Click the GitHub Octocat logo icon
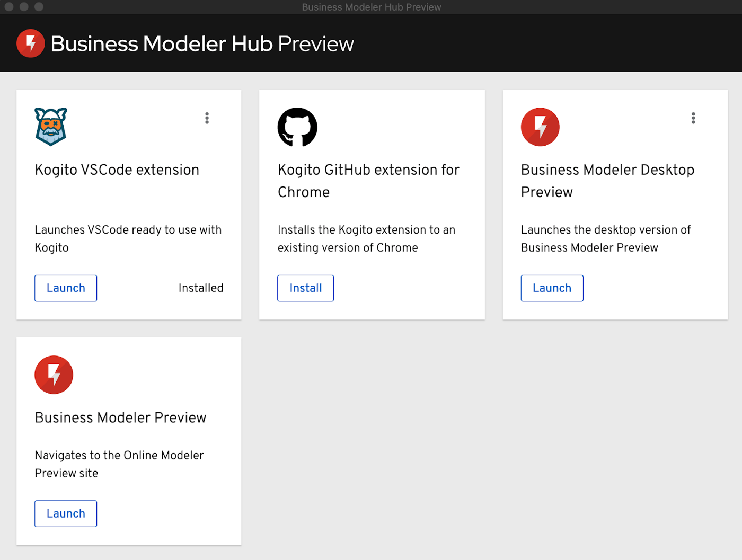The height and width of the screenshot is (560, 742). point(297,127)
